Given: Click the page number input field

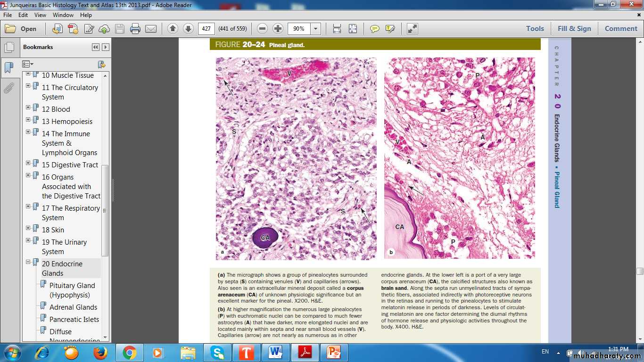Looking at the screenshot, I should 206,29.
